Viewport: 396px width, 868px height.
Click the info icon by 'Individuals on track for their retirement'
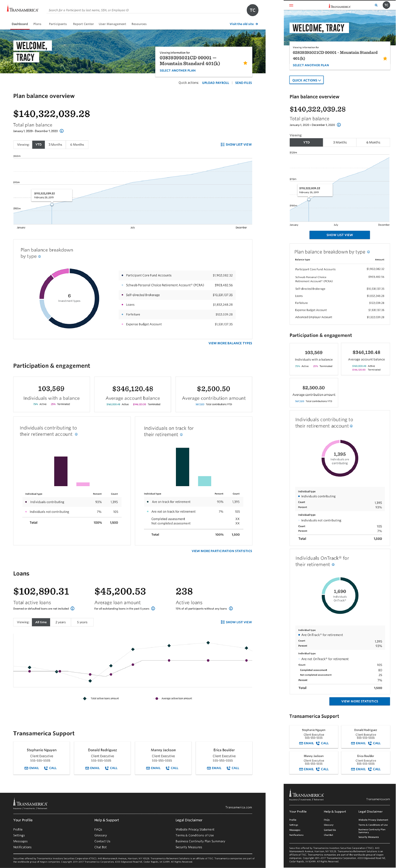[181, 435]
